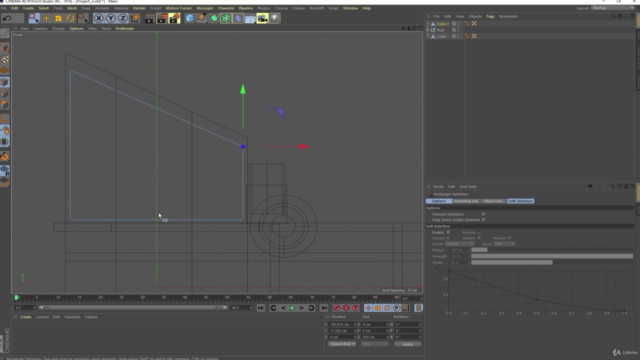640x360 pixels.
Task: Toggle Surface checkbox
Action: 448,238
